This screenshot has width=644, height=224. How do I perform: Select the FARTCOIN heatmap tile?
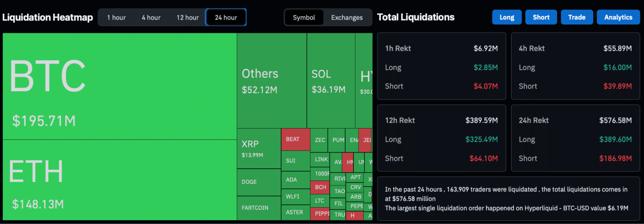(259, 208)
